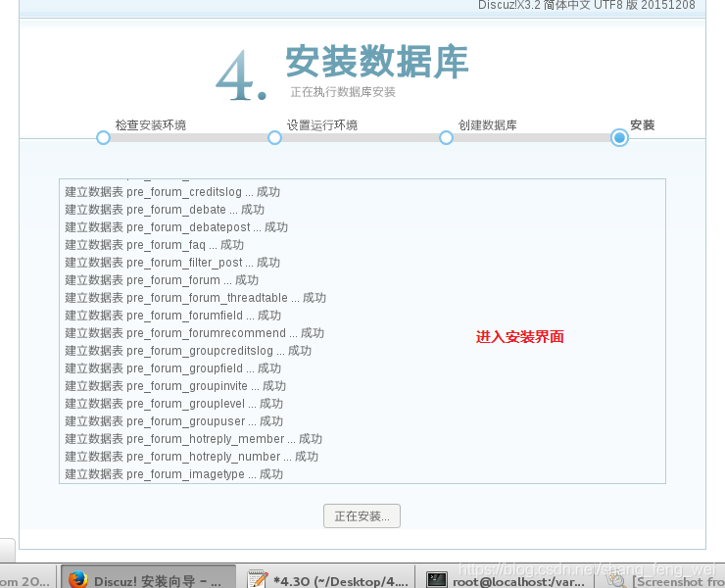Viewport: 725px width, 588px height.
Task: Click the Screenshot viewer icon in taskbar
Action: pos(616,580)
